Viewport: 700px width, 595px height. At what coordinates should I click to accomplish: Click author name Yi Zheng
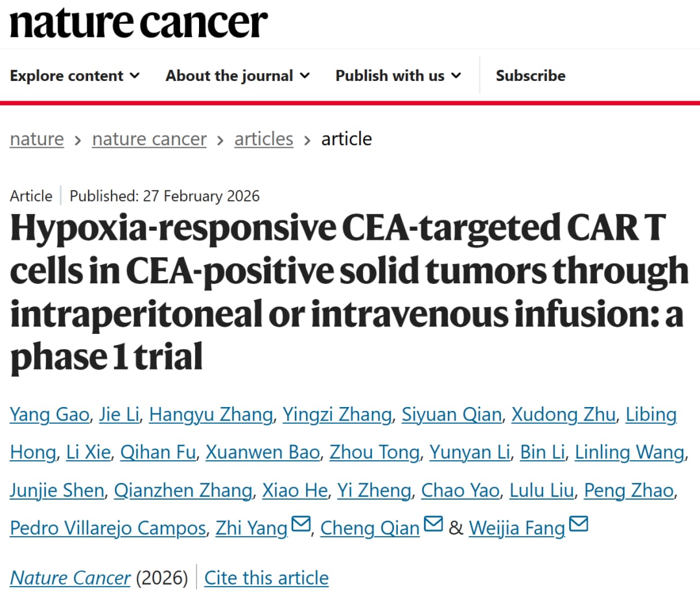pos(374,491)
